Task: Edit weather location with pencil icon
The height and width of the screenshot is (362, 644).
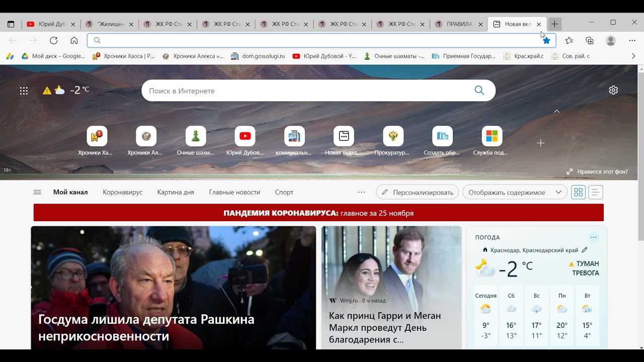Action: point(584,250)
